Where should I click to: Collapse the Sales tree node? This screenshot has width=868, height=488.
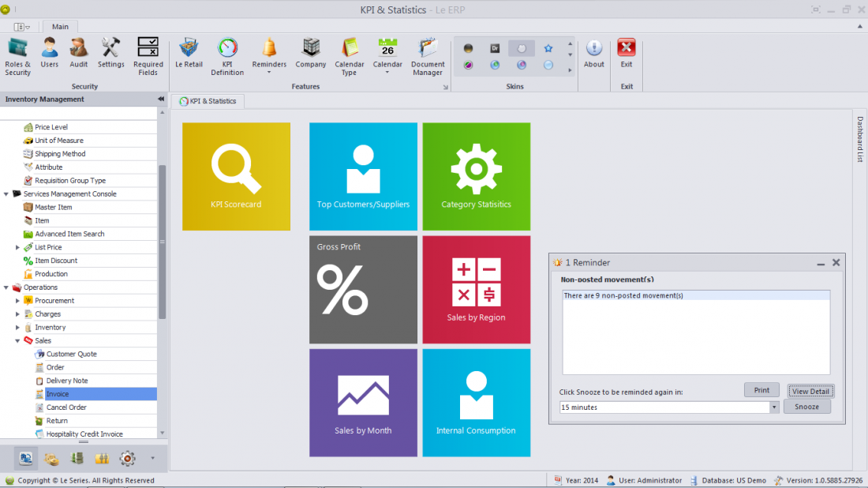click(x=18, y=341)
